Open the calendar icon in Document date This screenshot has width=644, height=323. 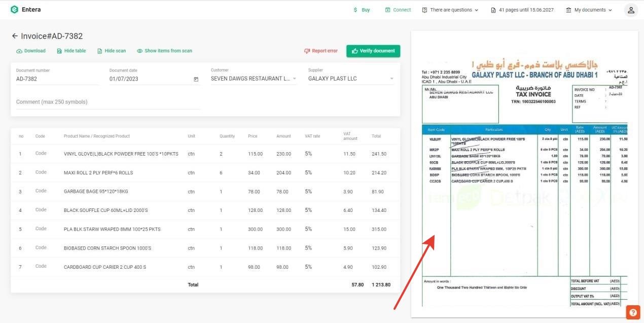click(x=196, y=79)
